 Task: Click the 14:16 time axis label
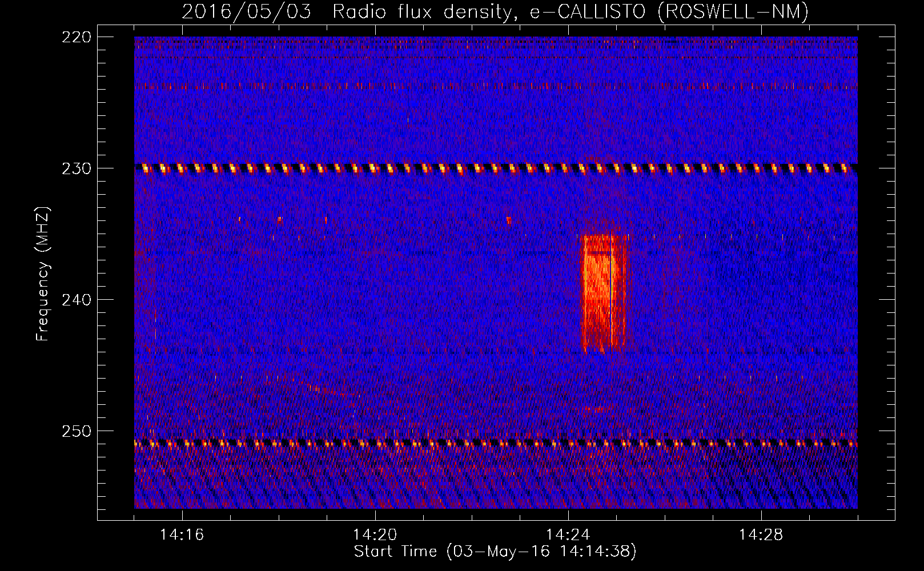click(182, 535)
